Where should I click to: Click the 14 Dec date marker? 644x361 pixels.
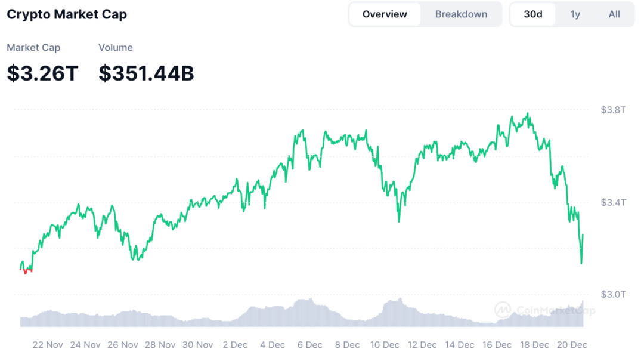460,345
